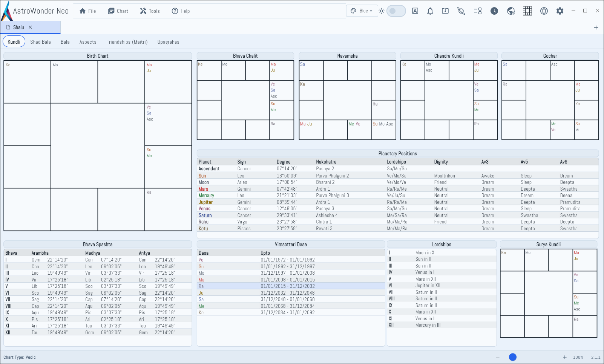Click the Sun row in Planetary Positions
The image size is (604, 364).
point(398,176)
